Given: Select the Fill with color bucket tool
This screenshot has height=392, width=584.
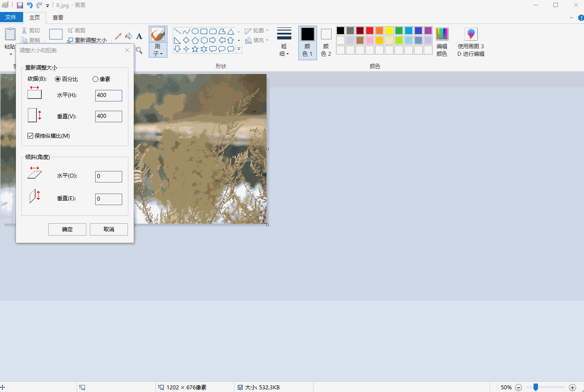Looking at the screenshot, I should [129, 36].
